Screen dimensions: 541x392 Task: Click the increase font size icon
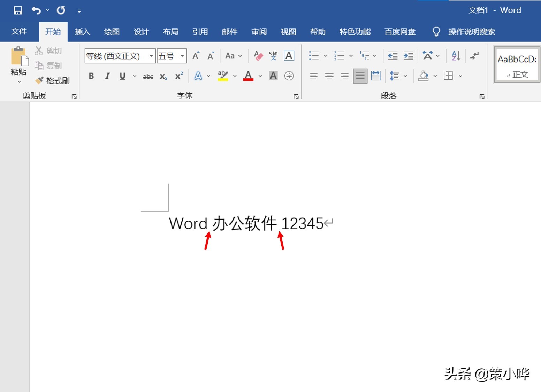click(196, 56)
